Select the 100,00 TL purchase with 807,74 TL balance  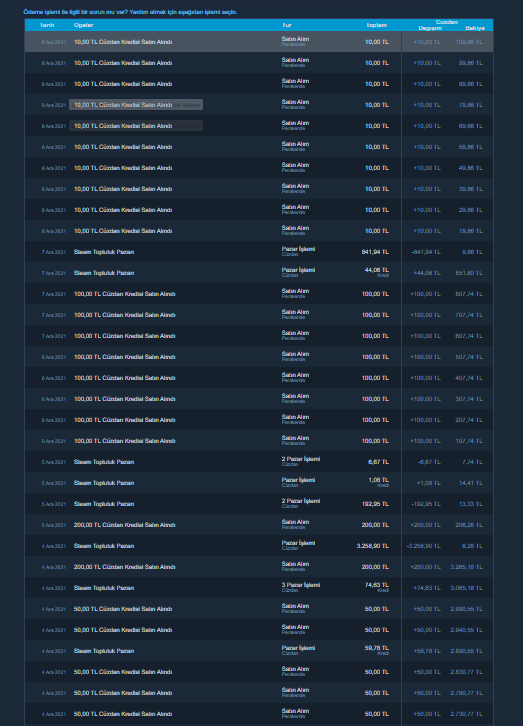pos(259,294)
